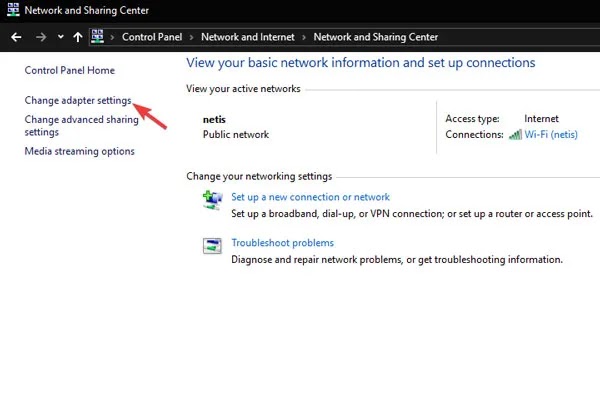The height and width of the screenshot is (400, 600).
Task: Click the Back arrow button
Action: [x=16, y=37]
